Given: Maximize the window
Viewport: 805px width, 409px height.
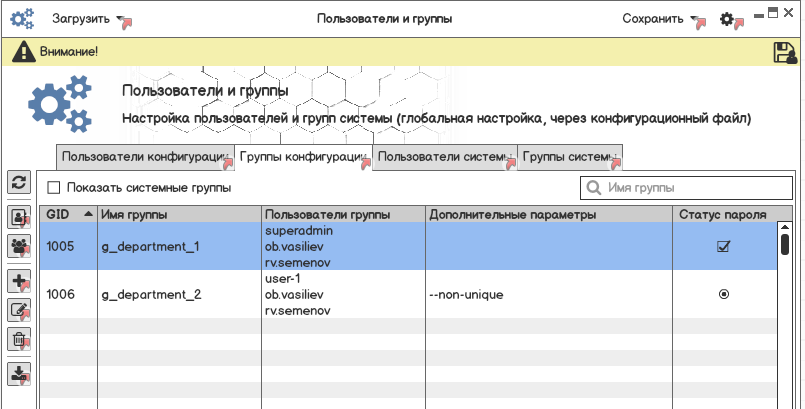Looking at the screenshot, I should (x=773, y=13).
